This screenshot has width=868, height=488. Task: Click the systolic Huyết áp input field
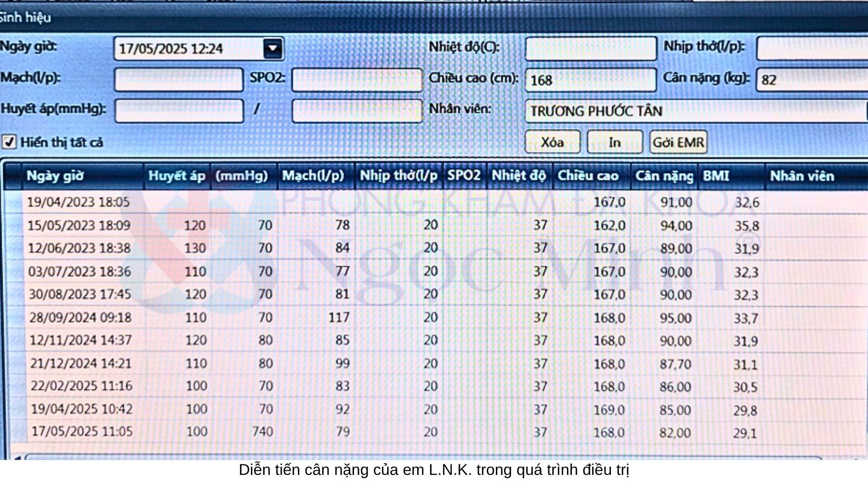click(179, 111)
